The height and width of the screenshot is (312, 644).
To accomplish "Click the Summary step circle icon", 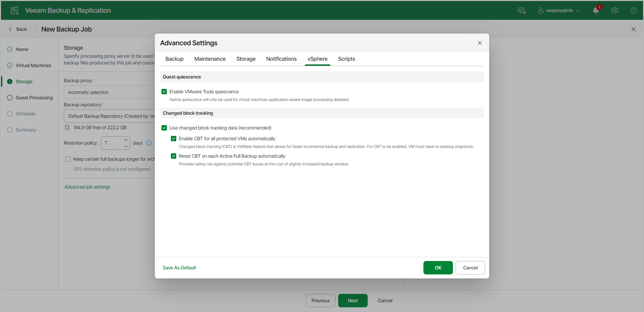I will 10,130.
